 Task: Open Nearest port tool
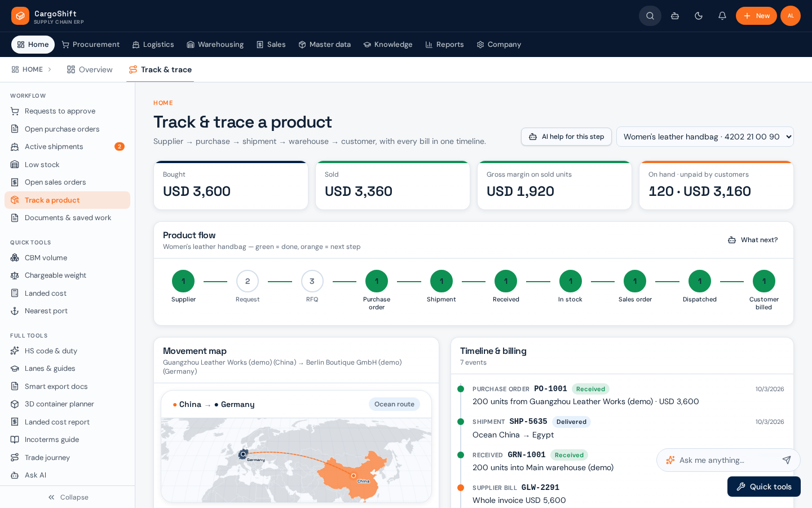tap(67, 311)
